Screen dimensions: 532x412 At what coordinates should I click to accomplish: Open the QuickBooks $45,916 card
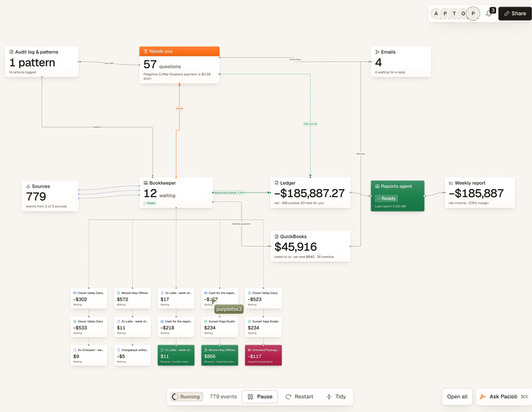coord(310,247)
